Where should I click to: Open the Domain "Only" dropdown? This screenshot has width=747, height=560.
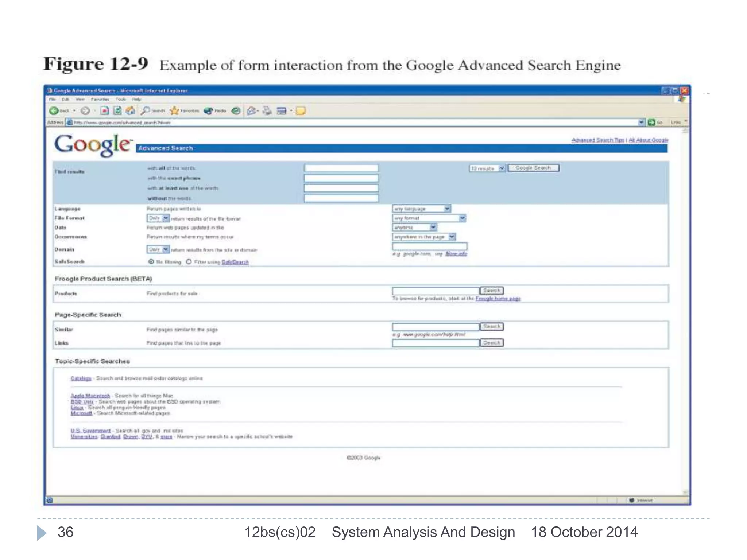click(x=158, y=249)
